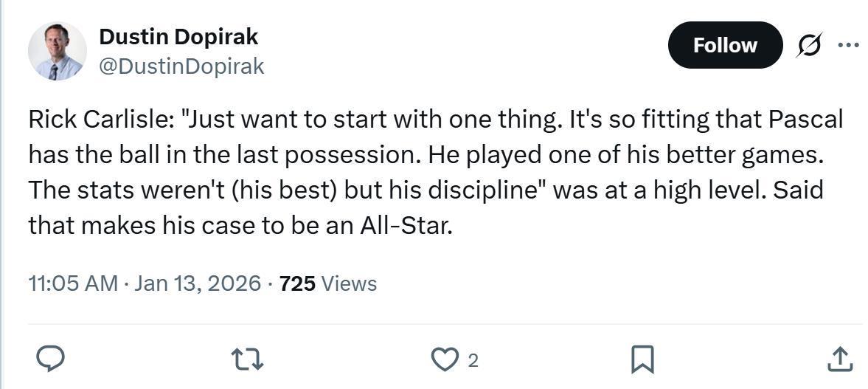
Task: Open the three-dot More options menu
Action: pyautogui.click(x=849, y=45)
